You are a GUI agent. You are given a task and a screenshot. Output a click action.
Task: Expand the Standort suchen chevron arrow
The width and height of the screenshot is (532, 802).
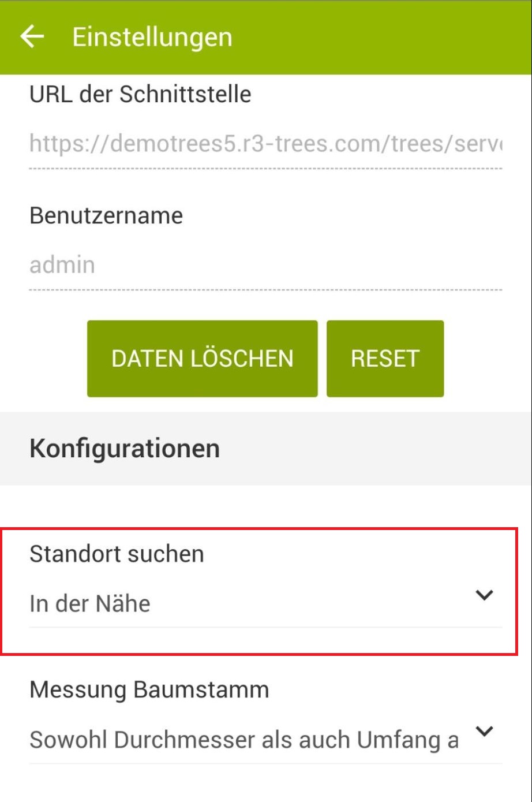coord(484,595)
